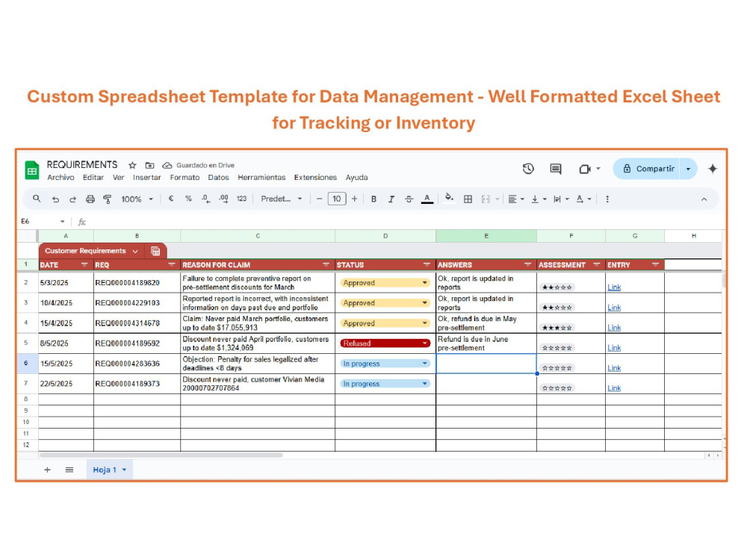Start a meeting via camera icon
The image size is (747, 560).
pyautogui.click(x=585, y=169)
